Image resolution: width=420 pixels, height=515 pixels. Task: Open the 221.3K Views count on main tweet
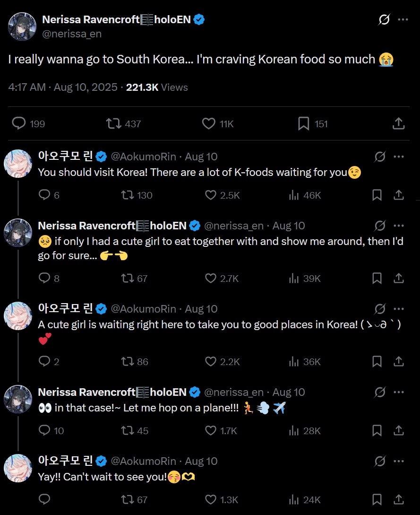pyautogui.click(x=157, y=87)
